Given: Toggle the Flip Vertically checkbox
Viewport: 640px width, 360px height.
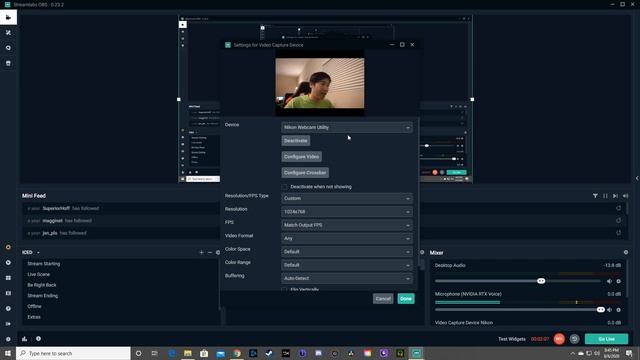Looking at the screenshot, I should point(284,289).
